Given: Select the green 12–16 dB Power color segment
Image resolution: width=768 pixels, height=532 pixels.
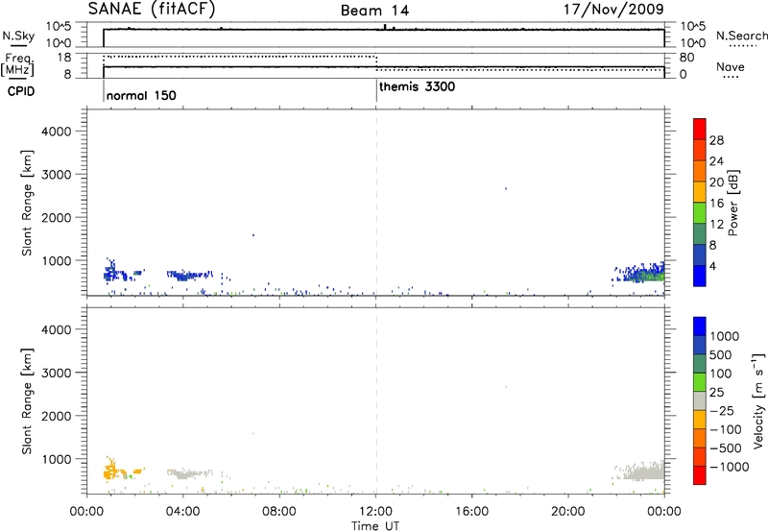Looking at the screenshot, I should (x=700, y=212).
